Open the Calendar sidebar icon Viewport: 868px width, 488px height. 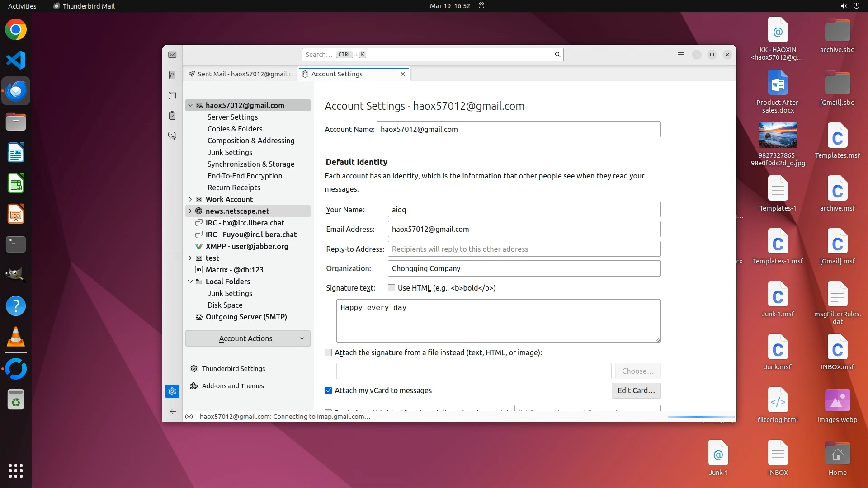coord(172,95)
